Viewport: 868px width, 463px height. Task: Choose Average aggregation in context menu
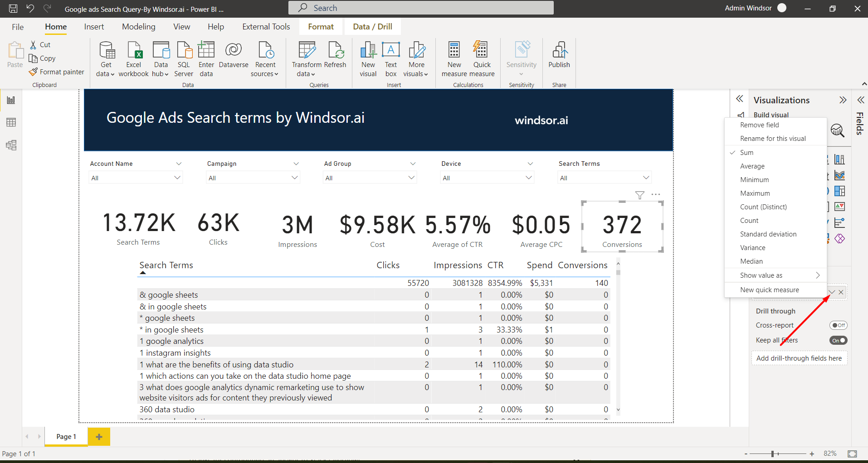pos(776,166)
